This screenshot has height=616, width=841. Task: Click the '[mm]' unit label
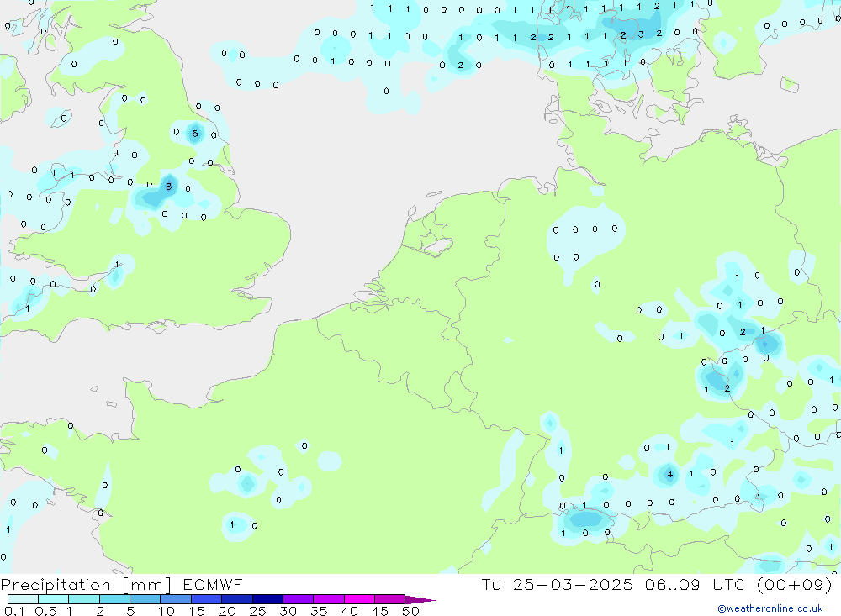coord(146,586)
